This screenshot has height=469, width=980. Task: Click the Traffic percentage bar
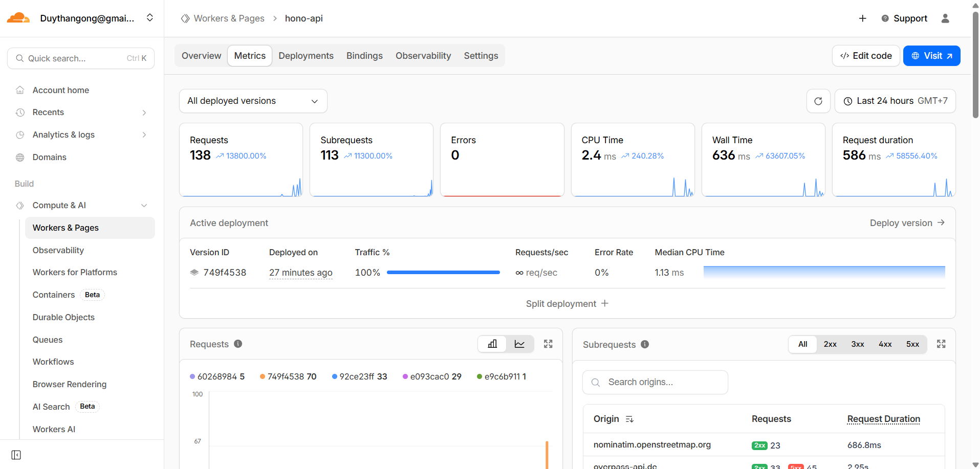[x=443, y=272]
